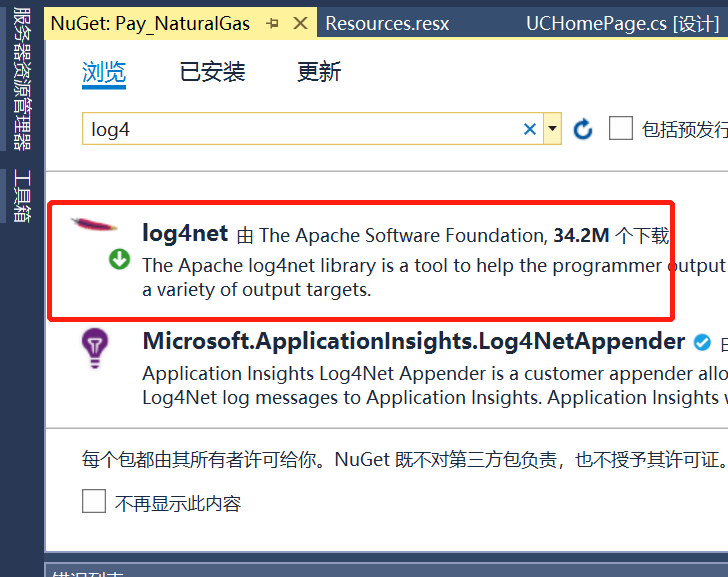Pin the NuGet: Pay_NaturalGas tab

pyautogui.click(x=272, y=23)
